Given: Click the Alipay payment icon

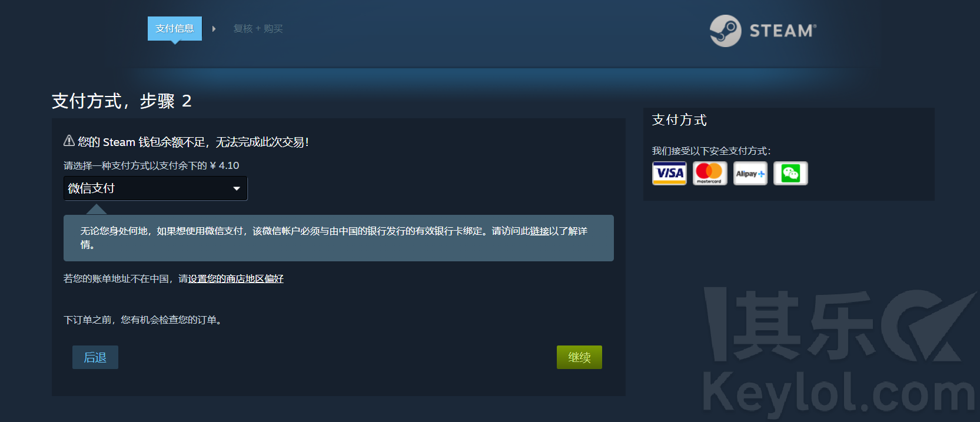Looking at the screenshot, I should click(x=750, y=173).
